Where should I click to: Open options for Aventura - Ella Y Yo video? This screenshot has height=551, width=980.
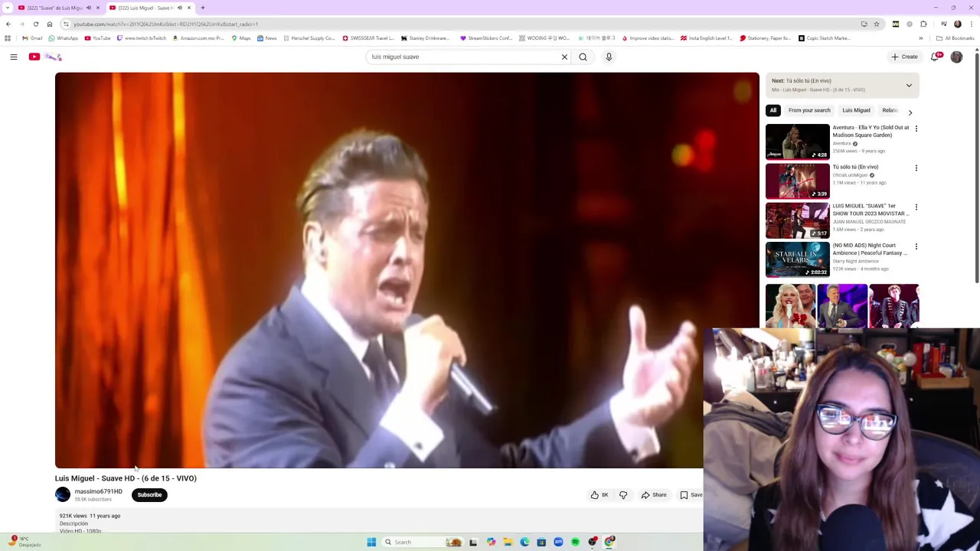pyautogui.click(x=916, y=129)
